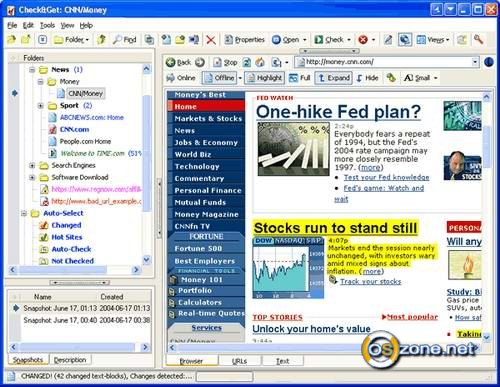
Task: Click the new-folder star icon in the toolbar
Action: pyautogui.click(x=26, y=40)
